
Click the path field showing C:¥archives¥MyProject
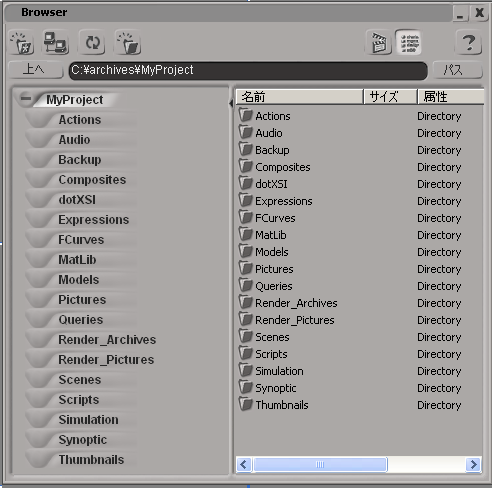tap(248, 70)
